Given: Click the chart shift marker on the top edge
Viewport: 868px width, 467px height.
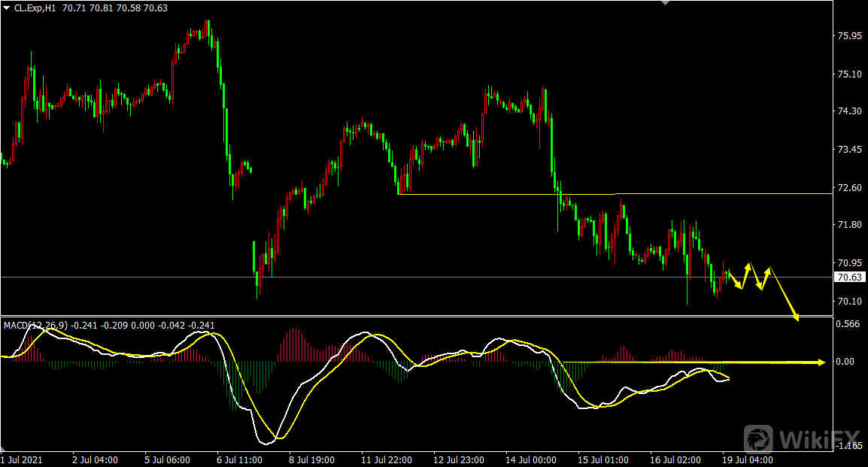Looking at the screenshot, I should 664,3.
